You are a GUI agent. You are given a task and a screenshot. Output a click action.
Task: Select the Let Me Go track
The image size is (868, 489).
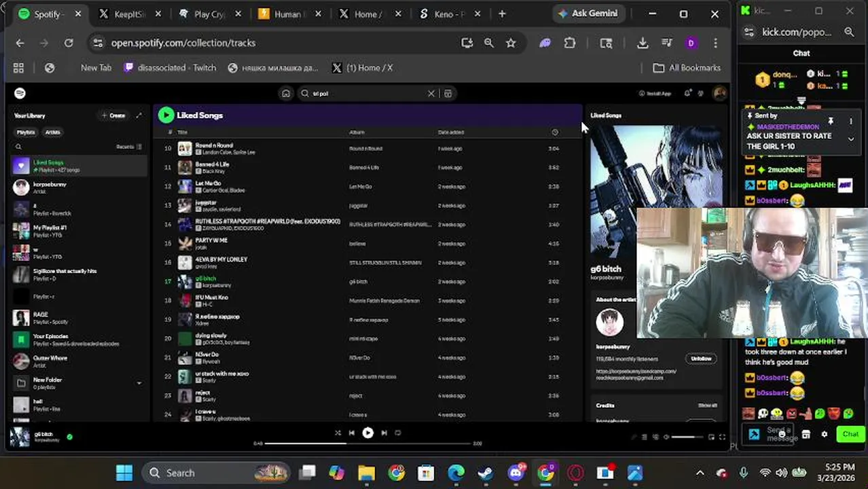click(367, 186)
